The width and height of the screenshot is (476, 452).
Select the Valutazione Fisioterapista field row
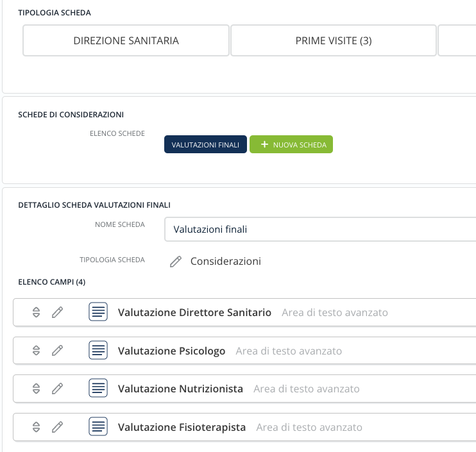tap(244, 427)
